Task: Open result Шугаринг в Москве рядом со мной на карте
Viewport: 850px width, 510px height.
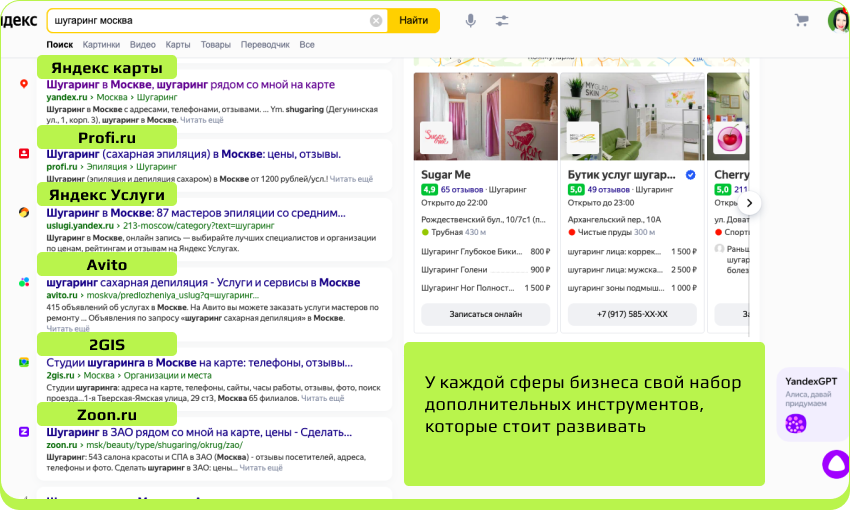Action: pos(190,85)
